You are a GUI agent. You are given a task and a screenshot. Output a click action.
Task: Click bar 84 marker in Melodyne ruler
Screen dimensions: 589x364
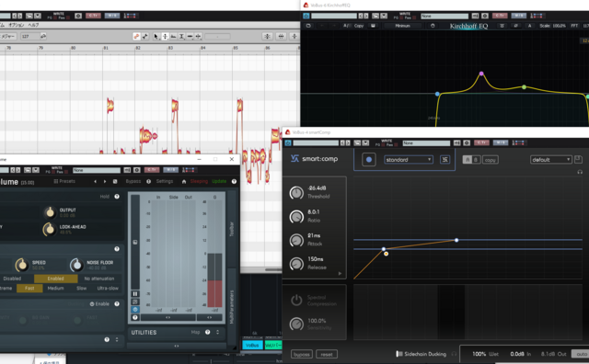pos(202,48)
